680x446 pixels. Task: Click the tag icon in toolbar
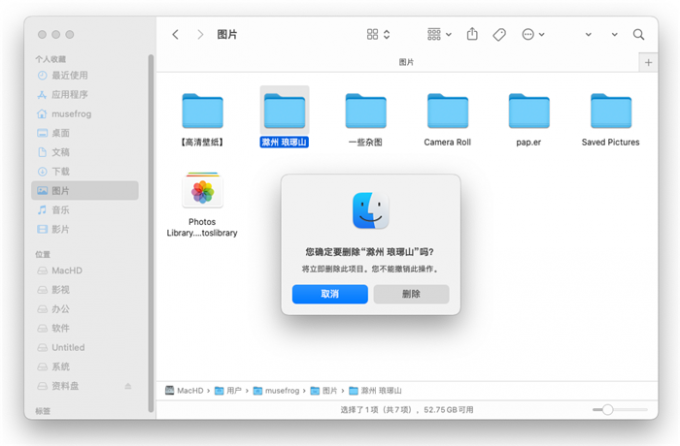tap(499, 34)
